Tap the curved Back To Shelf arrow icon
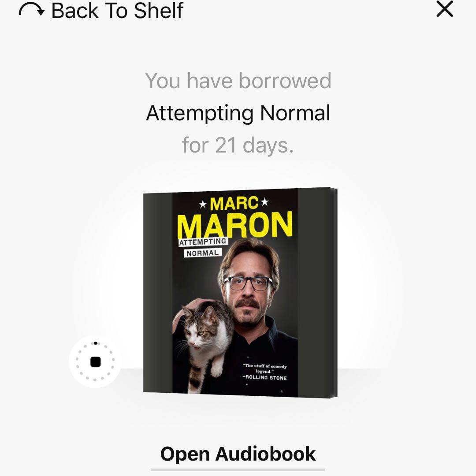476x476 pixels. 32,11
